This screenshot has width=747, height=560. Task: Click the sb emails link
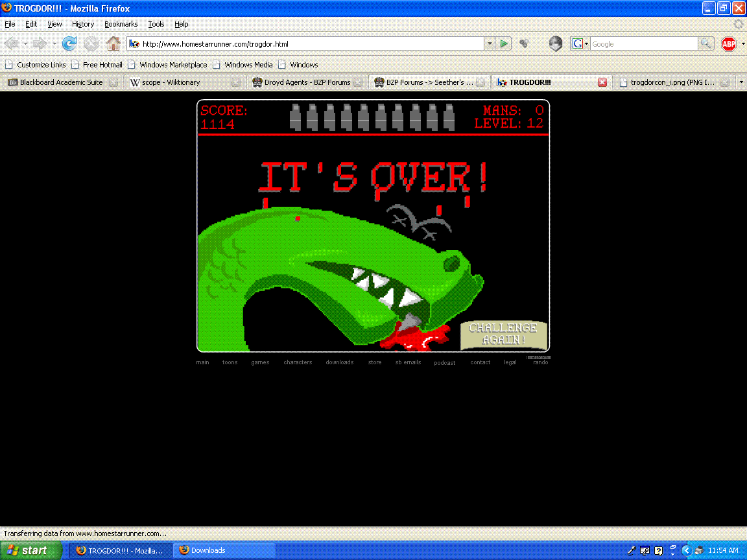pyautogui.click(x=409, y=362)
